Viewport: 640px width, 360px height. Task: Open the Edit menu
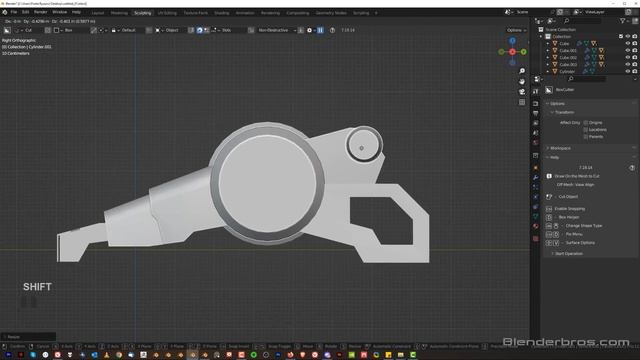[x=25, y=12]
